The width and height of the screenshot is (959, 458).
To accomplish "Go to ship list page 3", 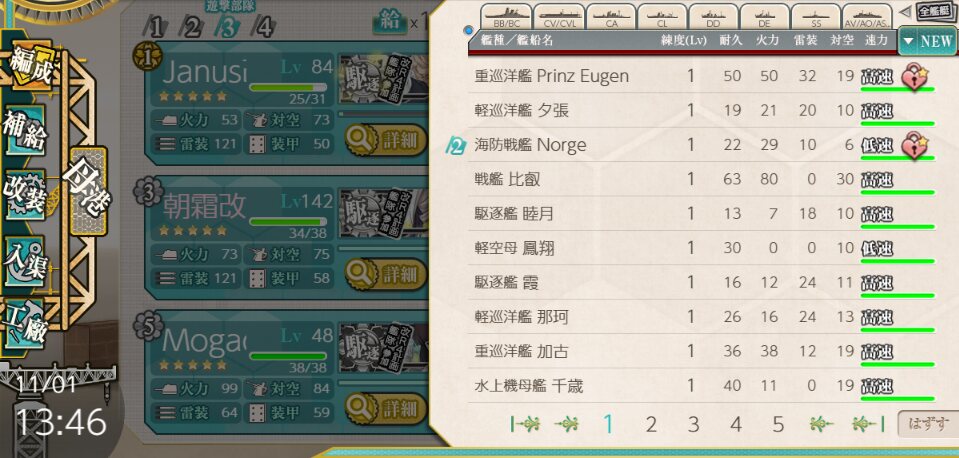I will (693, 424).
